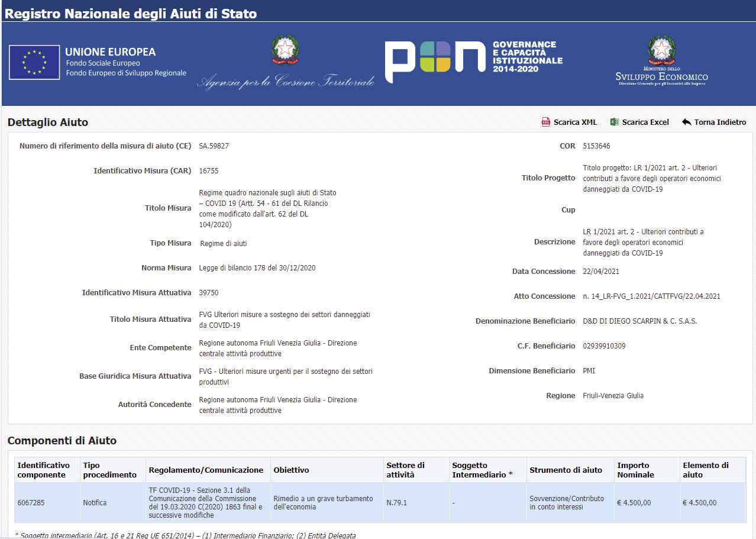Click the Registro Nazionale degli Aiuti di Stato title
This screenshot has width=756, height=539.
point(131,14)
